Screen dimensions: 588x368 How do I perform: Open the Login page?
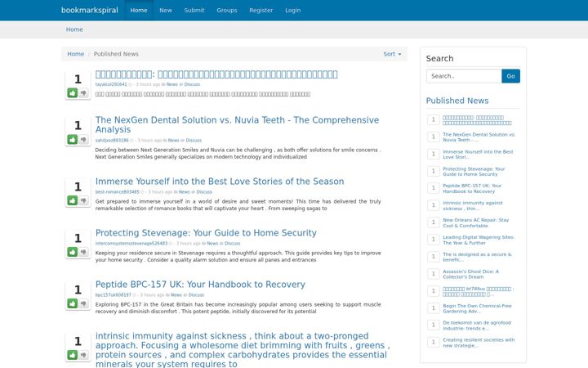pos(293,10)
